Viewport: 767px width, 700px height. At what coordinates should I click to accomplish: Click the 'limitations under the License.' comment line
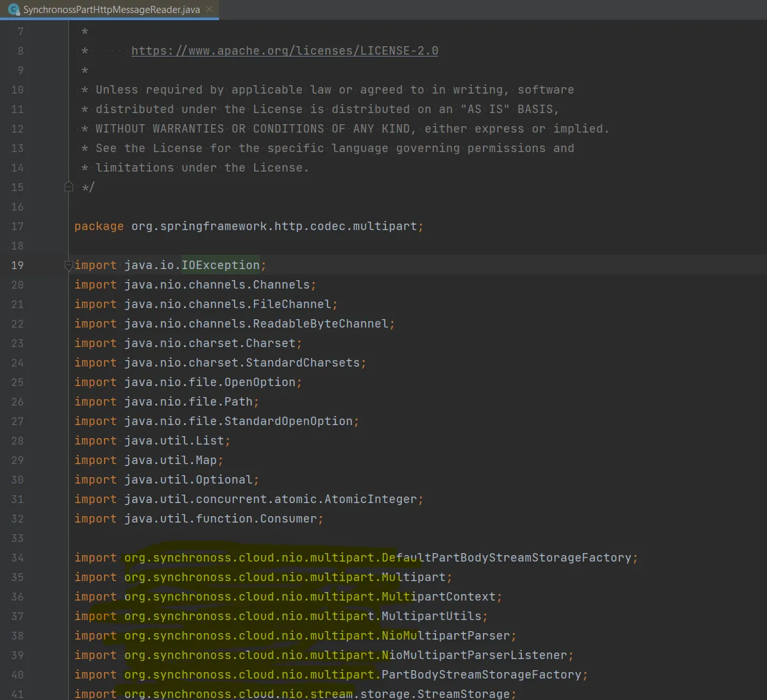point(195,168)
